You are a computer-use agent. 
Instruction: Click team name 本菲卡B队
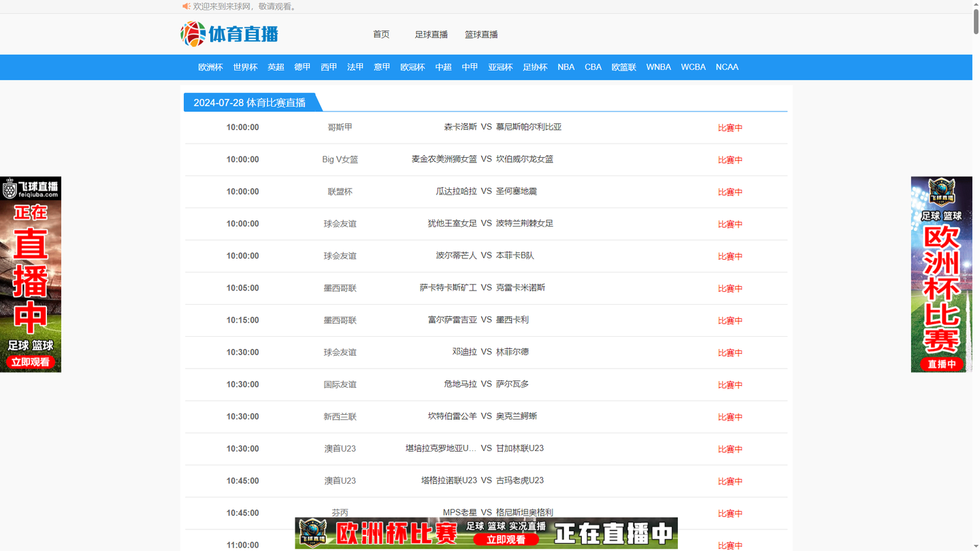[x=515, y=255]
